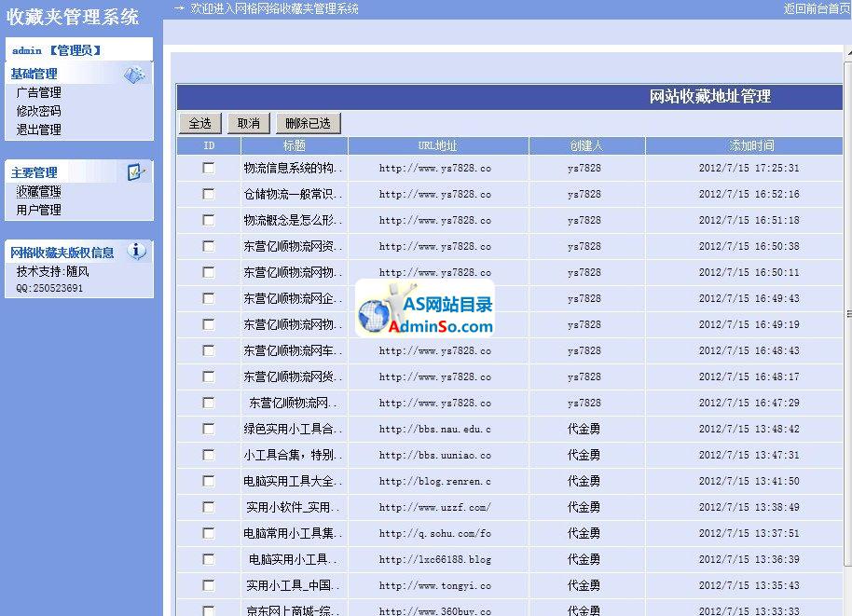The image size is (852, 616).
Task: Check the box for 实用小工具_中国 row
Action: tap(209, 585)
